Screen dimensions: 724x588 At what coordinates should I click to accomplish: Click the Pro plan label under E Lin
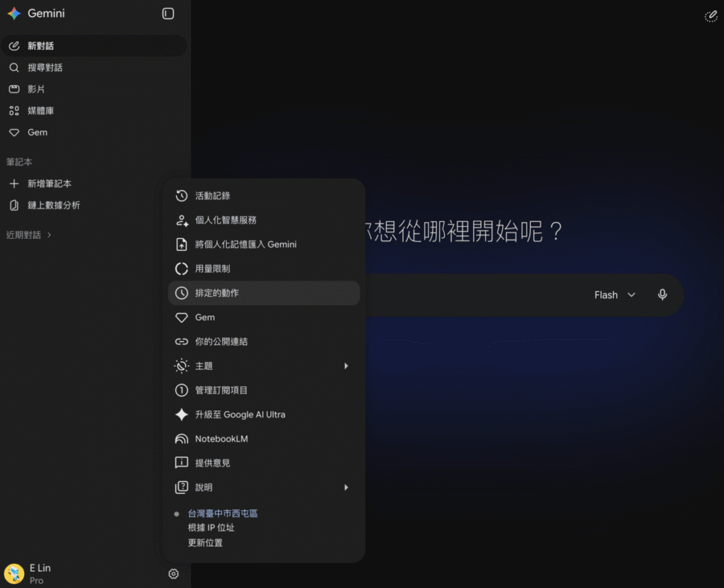click(x=37, y=581)
